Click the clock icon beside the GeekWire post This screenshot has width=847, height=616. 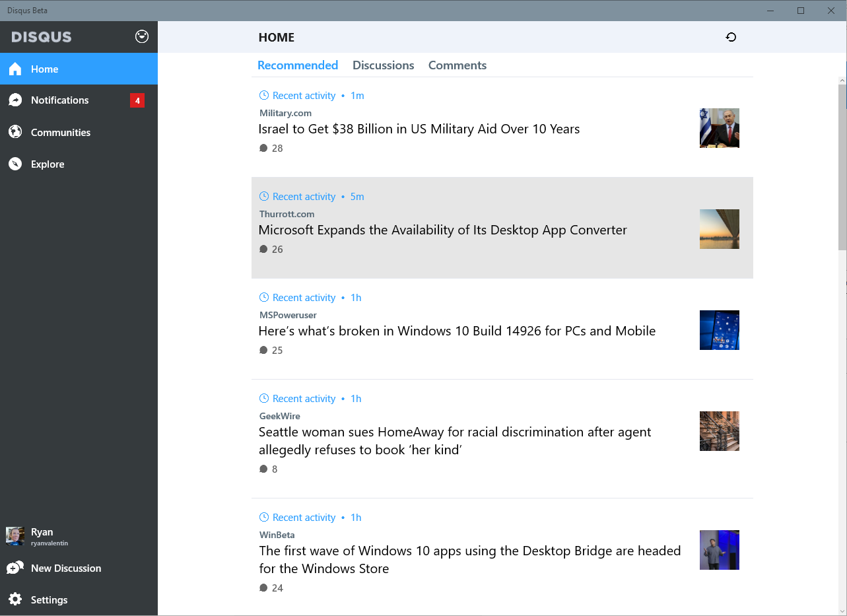(264, 398)
